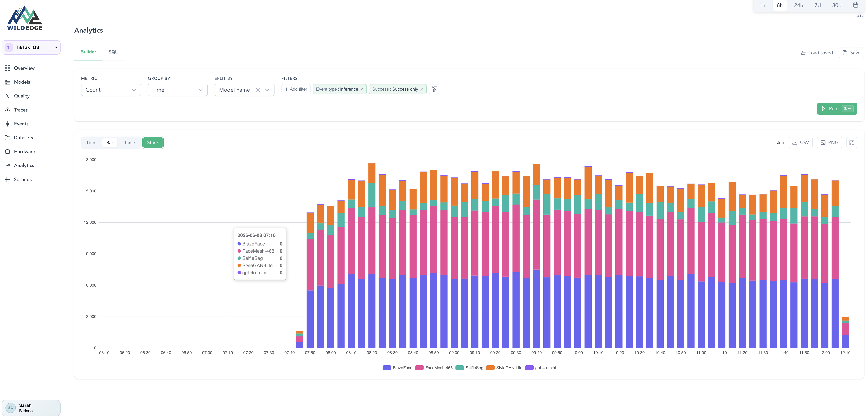Open the TikTak iOS project switcher
The image size is (868, 419).
pos(31,48)
